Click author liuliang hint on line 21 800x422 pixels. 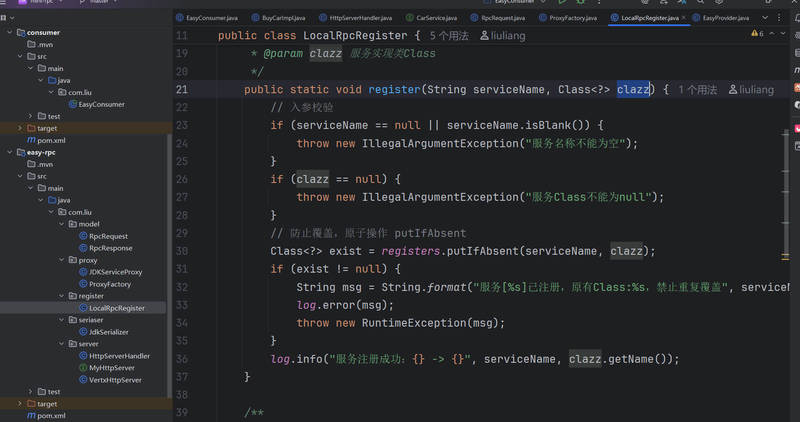click(751, 90)
